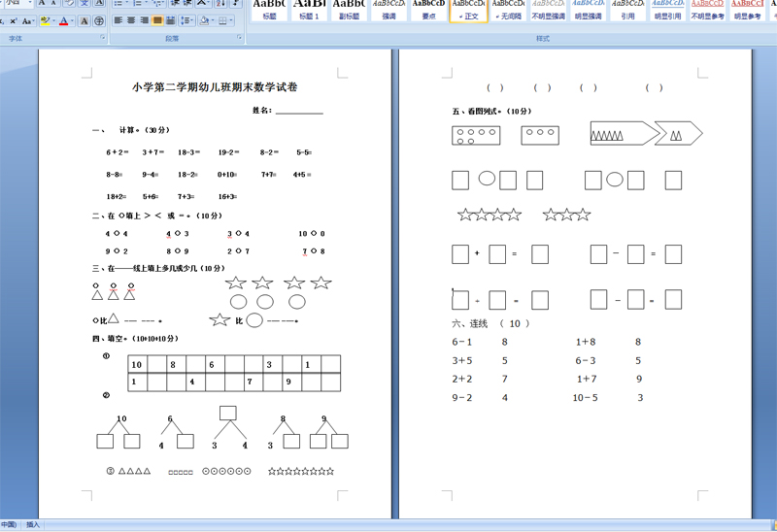Screen dimensions: 777x532
Task: Align text right
Action: 144,20
